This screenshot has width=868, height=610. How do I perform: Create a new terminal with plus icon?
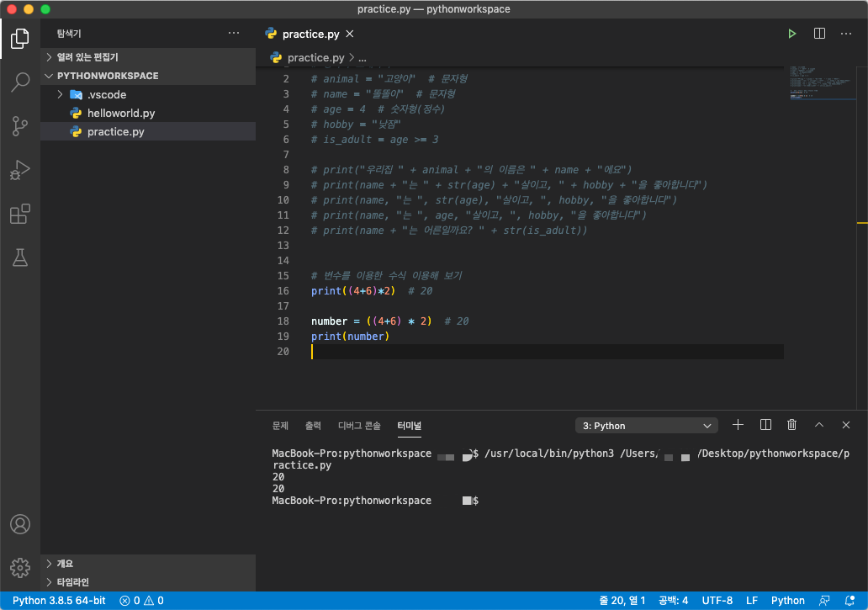[738, 425]
